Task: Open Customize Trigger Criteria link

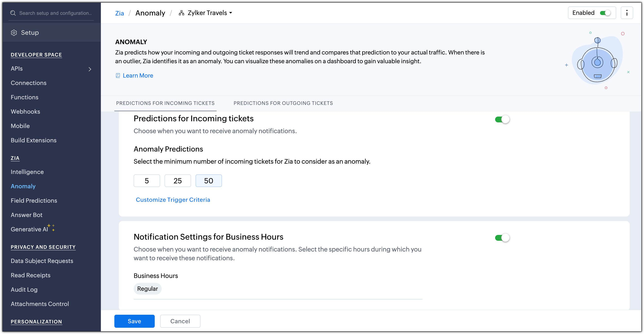Action: click(x=173, y=200)
